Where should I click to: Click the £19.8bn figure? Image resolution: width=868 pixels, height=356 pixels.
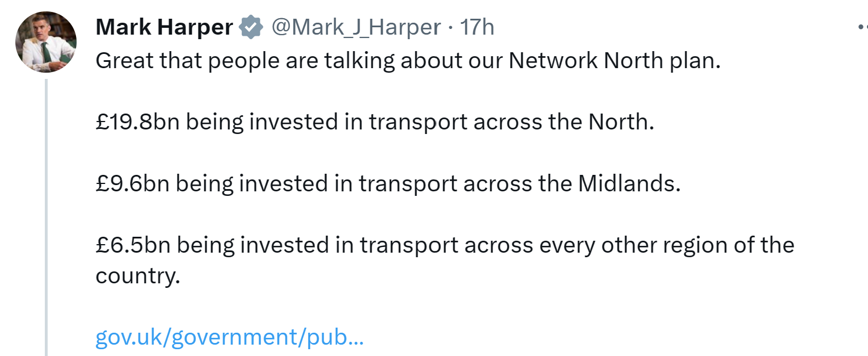click(x=137, y=122)
